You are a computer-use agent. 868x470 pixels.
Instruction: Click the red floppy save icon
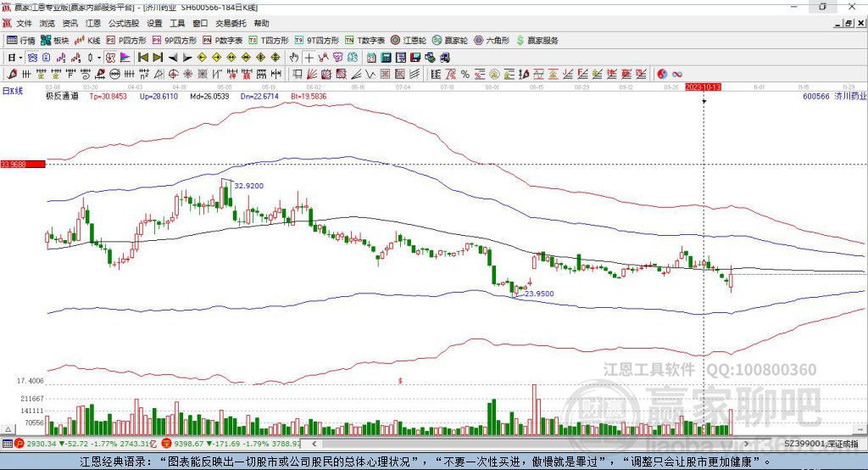point(415,58)
